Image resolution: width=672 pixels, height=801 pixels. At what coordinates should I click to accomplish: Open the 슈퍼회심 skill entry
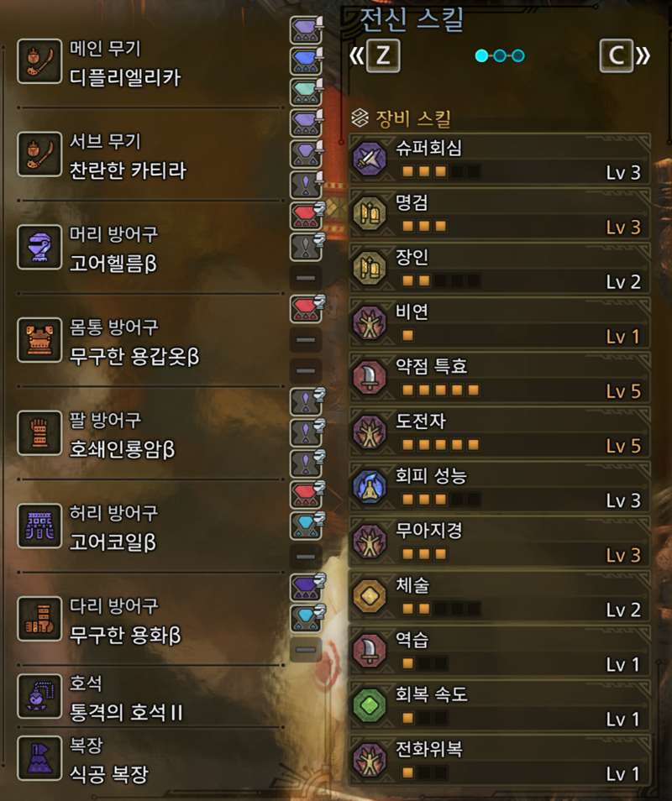[x=499, y=160]
